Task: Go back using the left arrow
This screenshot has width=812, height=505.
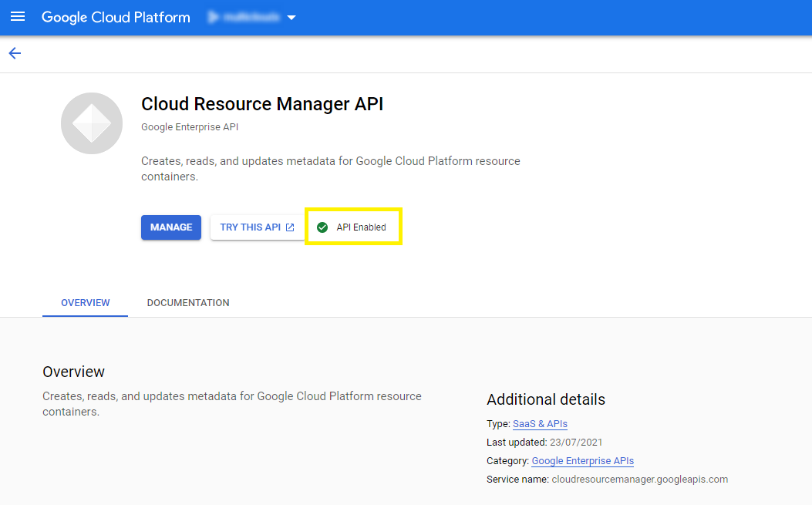Action: click(15, 53)
